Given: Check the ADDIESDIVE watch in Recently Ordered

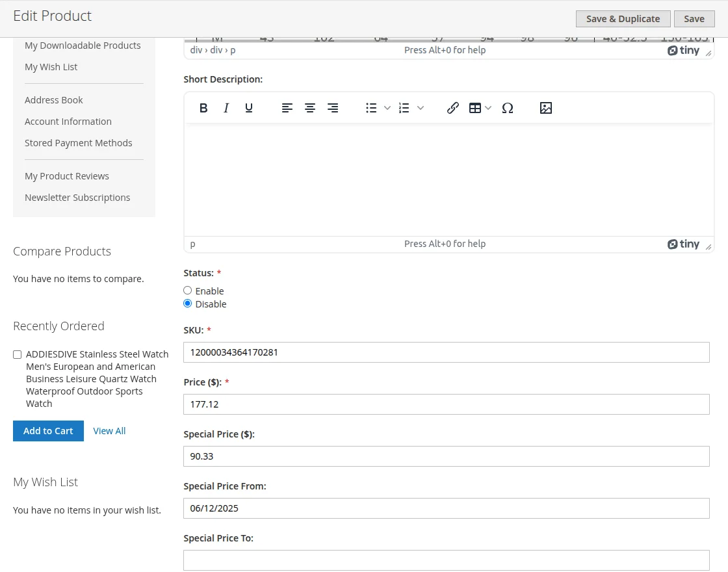Looking at the screenshot, I should pos(17,354).
